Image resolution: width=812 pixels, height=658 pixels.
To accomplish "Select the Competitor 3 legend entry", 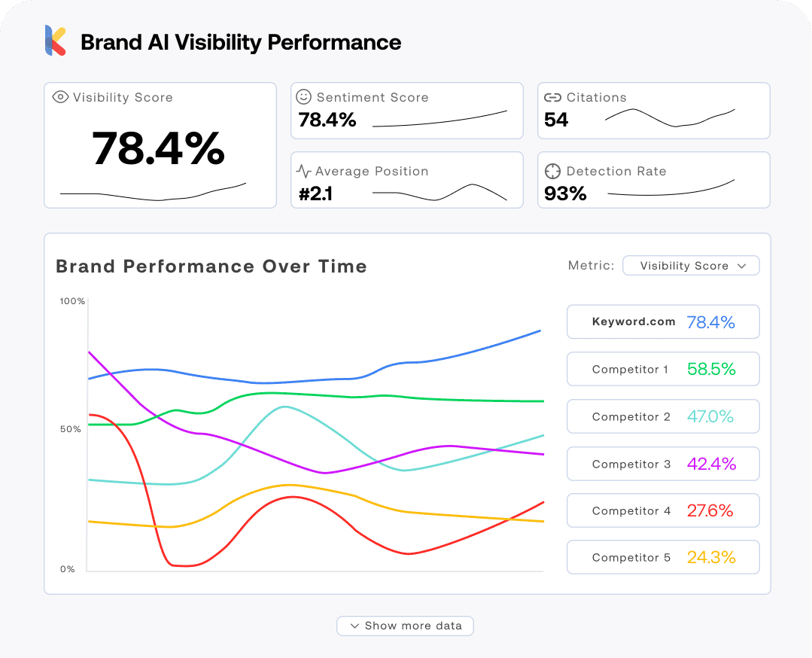I will coord(663,464).
